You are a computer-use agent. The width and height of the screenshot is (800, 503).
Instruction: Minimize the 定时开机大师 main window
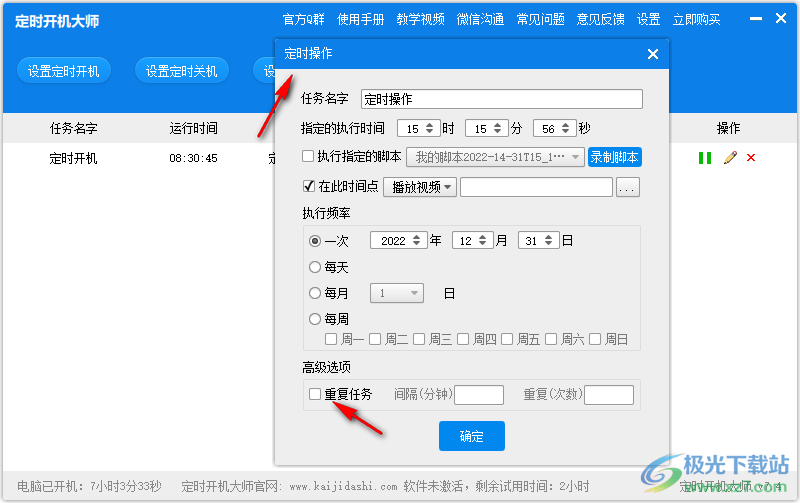[756, 19]
